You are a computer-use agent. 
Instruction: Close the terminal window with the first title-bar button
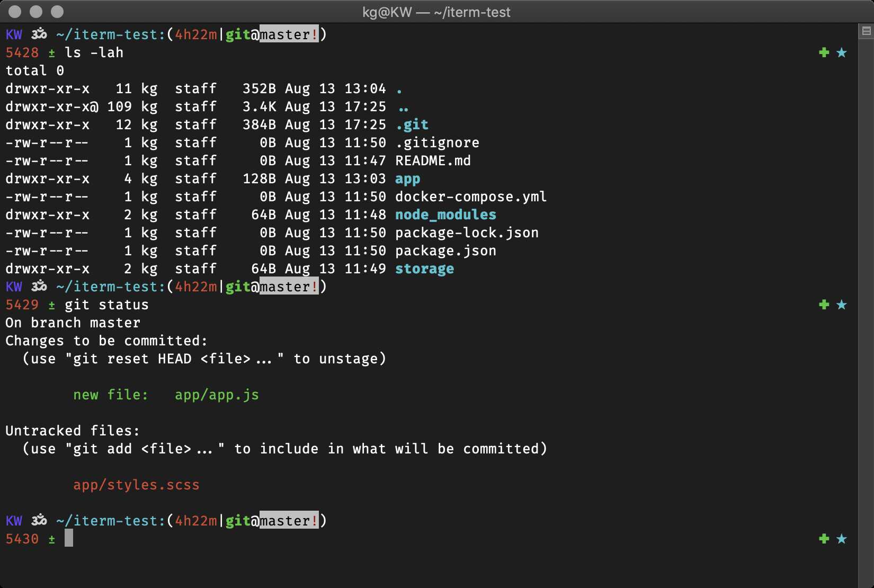15,12
